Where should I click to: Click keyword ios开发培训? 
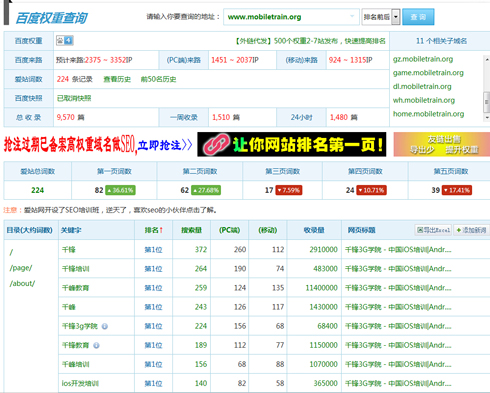click(80, 383)
